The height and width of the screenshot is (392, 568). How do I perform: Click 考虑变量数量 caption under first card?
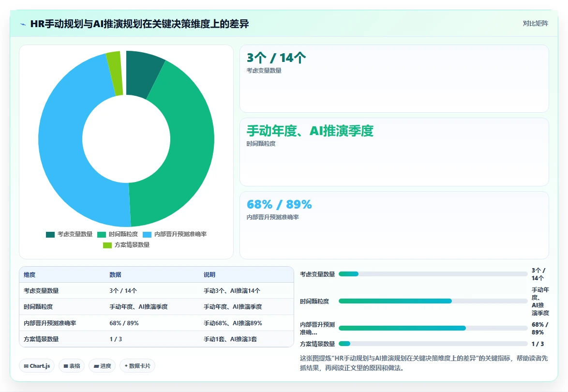264,71
